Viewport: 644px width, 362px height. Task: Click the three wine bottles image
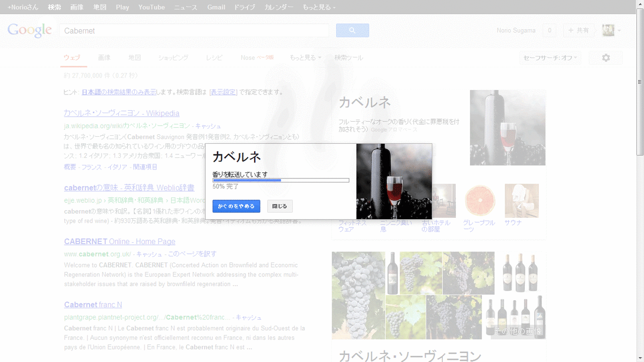521,273
